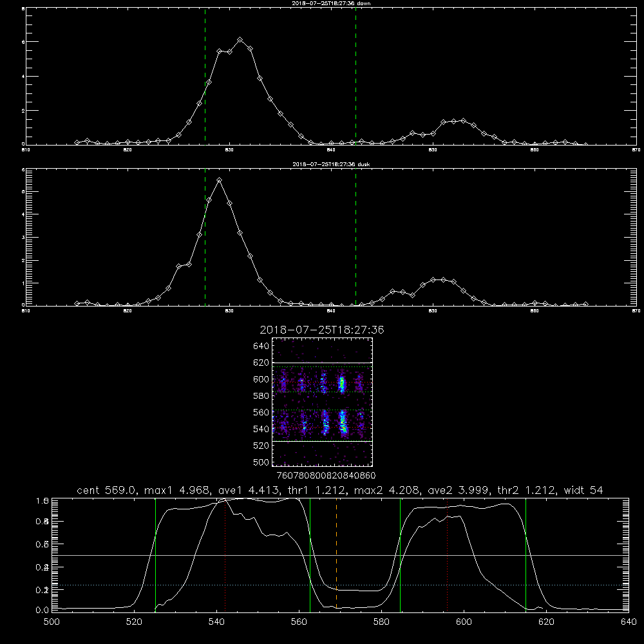This screenshot has height=644, width=644.
Task: Click the left green dashed line in the dusk plot
Action: coord(205,237)
